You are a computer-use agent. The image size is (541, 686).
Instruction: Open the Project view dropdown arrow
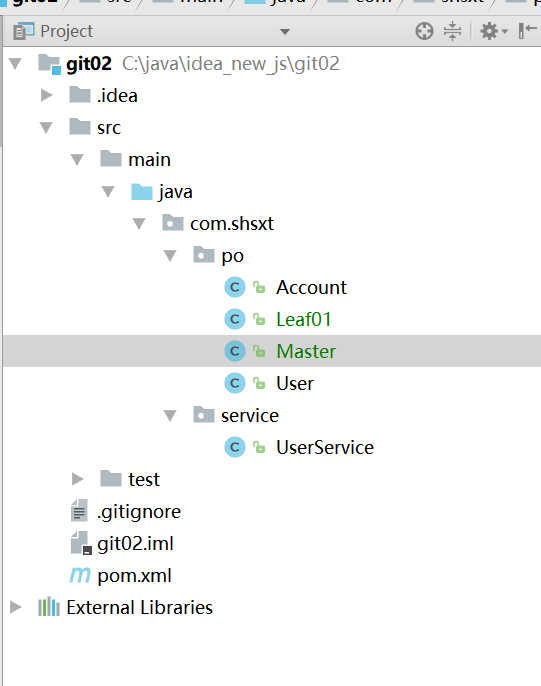[x=285, y=32]
